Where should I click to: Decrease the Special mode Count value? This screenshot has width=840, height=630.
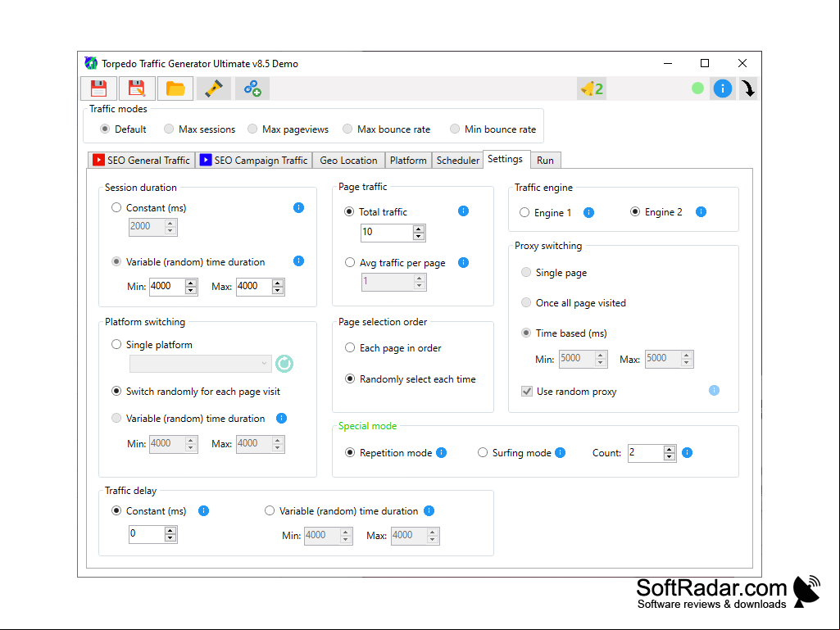point(669,457)
